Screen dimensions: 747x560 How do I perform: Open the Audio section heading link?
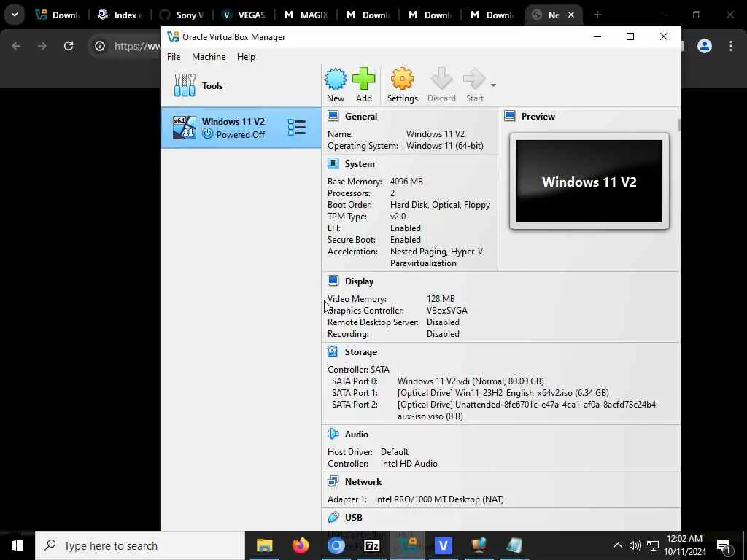(356, 435)
